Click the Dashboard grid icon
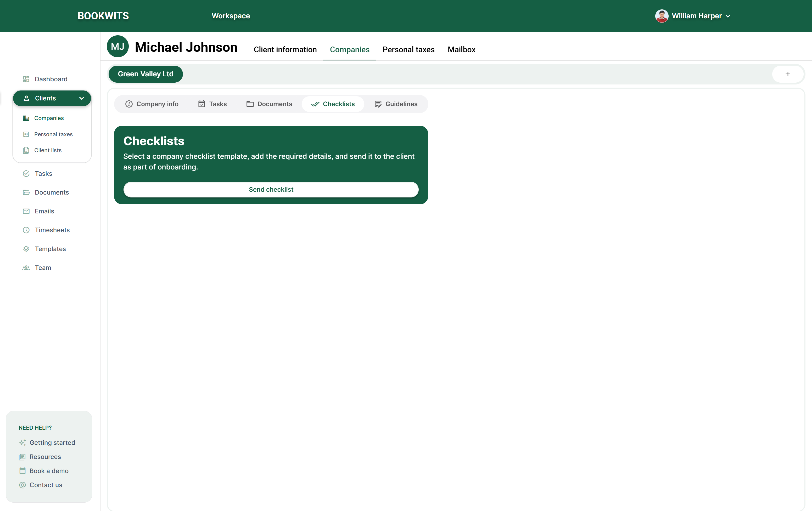Image resolution: width=812 pixels, height=511 pixels. [26, 79]
